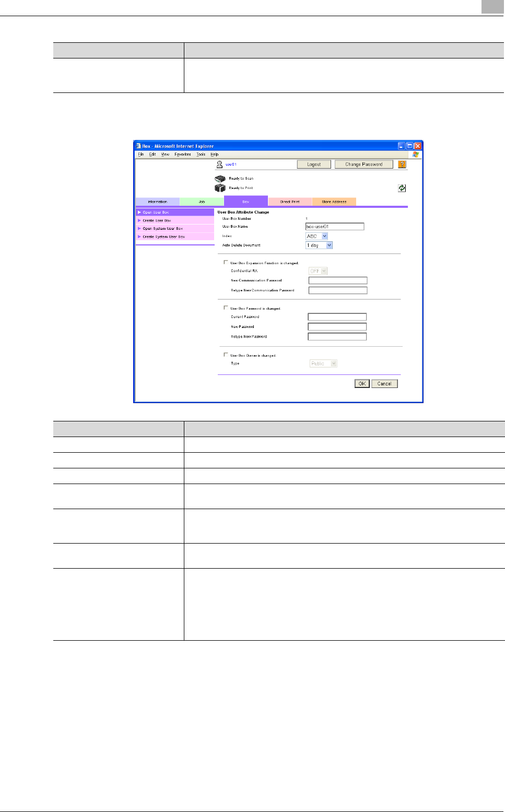Screen dimensions: 505x812
Task: Click the New Password field
Action: coord(337,327)
